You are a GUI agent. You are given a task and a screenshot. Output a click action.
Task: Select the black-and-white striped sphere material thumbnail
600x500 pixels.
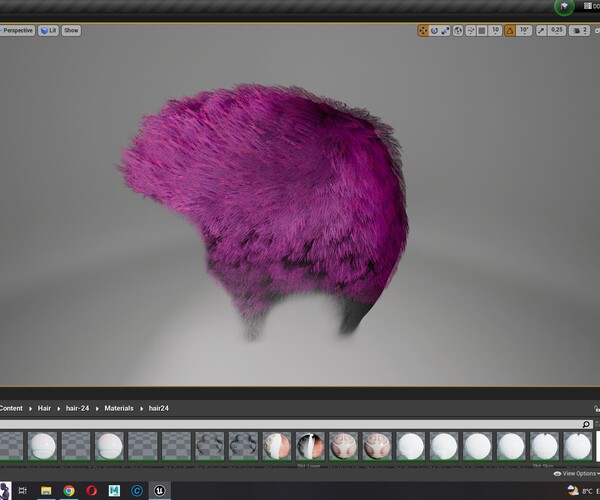click(x=310, y=446)
